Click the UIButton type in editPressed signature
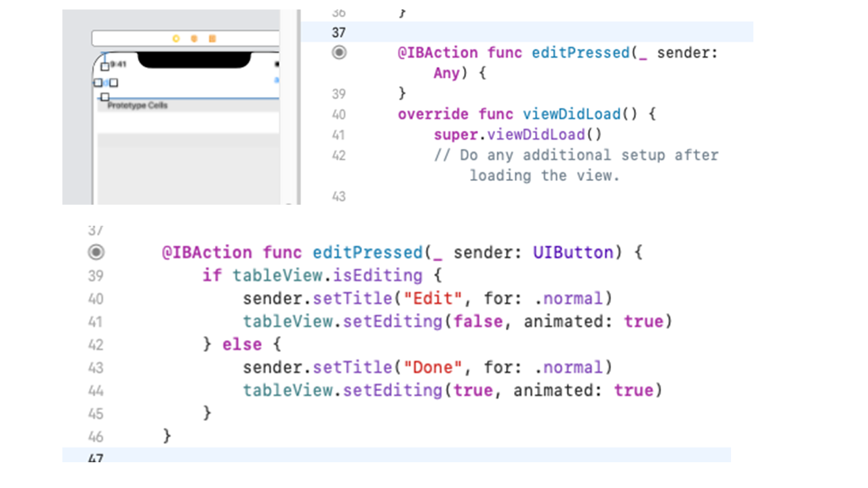Screen dimensions: 868x488 [573, 253]
